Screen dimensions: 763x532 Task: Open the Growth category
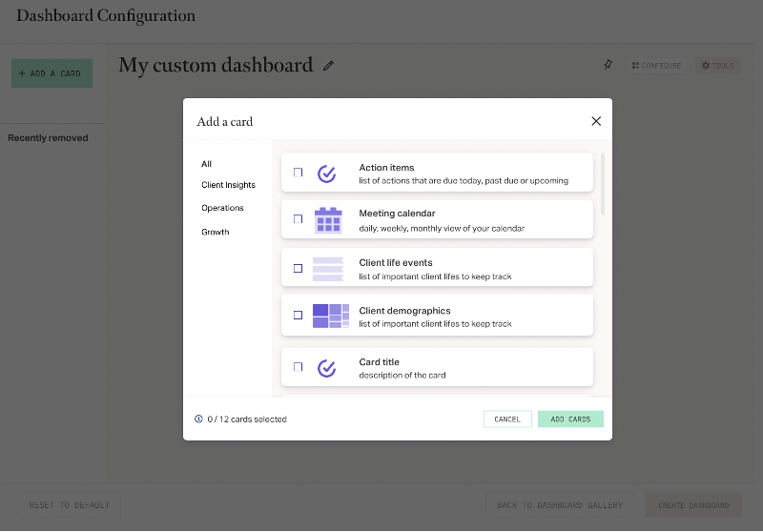pyautogui.click(x=216, y=232)
